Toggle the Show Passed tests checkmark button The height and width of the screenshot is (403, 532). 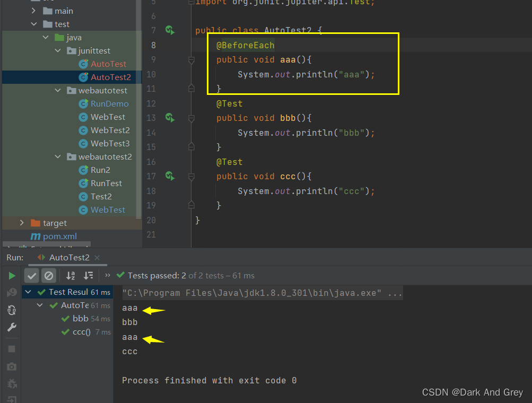coord(31,275)
